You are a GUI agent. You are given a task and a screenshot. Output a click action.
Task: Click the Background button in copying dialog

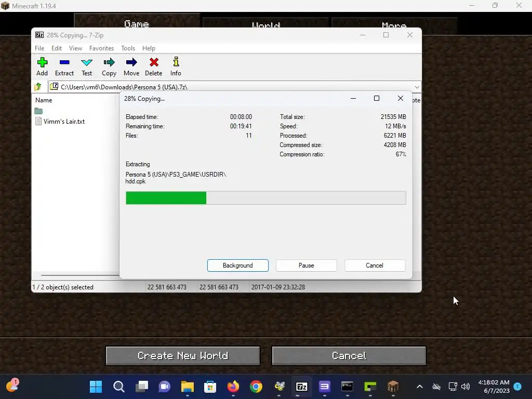tap(238, 265)
